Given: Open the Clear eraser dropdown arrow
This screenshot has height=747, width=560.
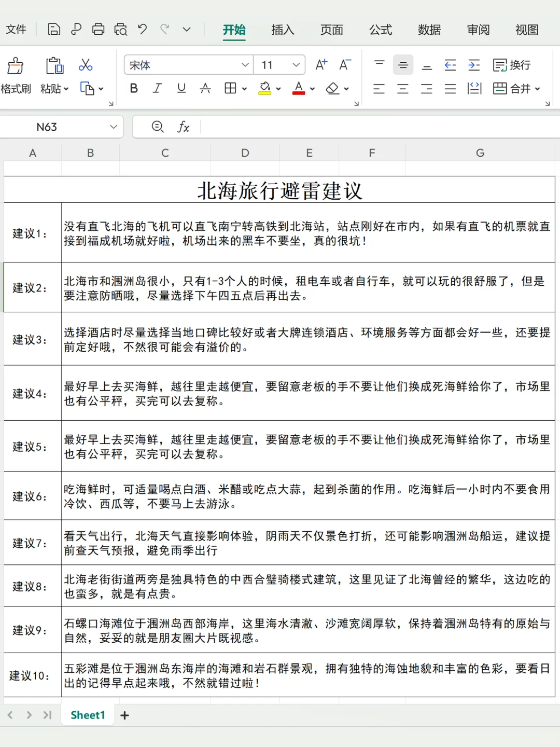Looking at the screenshot, I should [346, 89].
